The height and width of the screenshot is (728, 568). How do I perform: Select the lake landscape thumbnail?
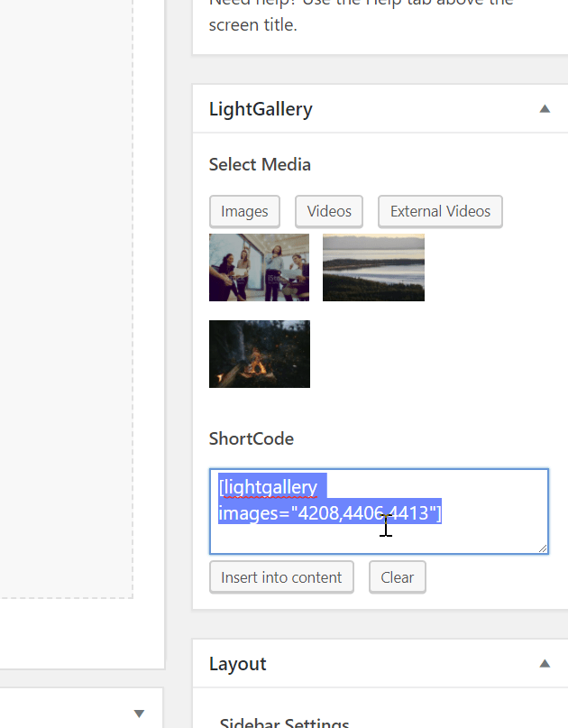click(x=373, y=267)
